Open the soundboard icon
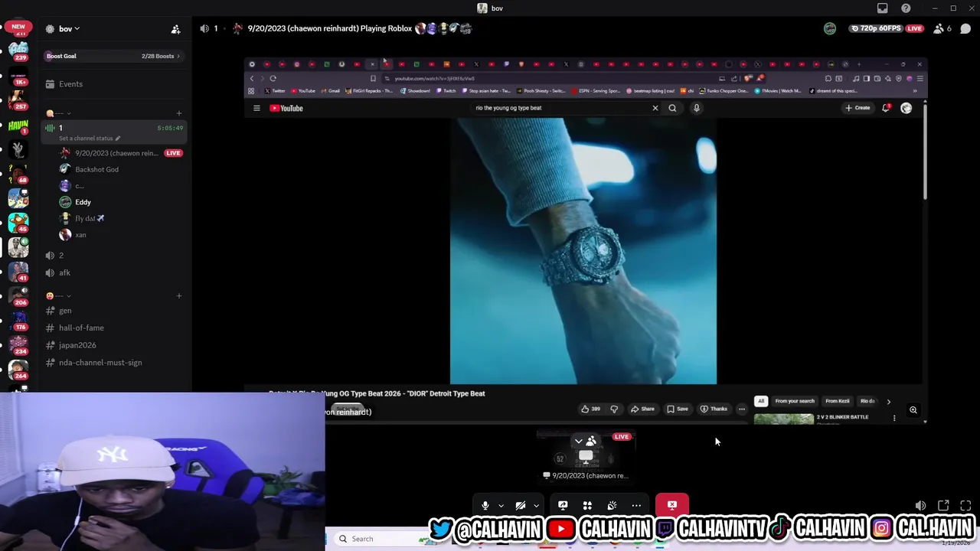The height and width of the screenshot is (551, 980). [612, 505]
